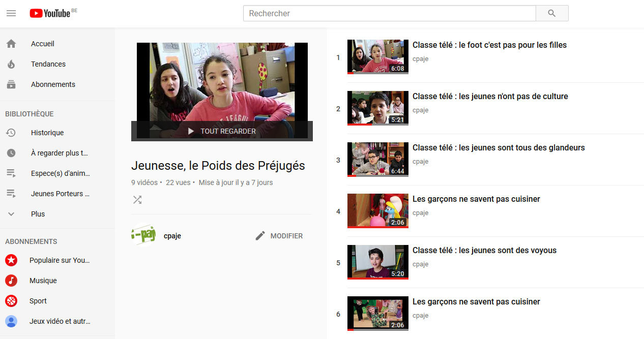644x339 pixels.
Task: Click cpaje under 'les jeunes sont tous des glandeurs'
Action: point(421,162)
